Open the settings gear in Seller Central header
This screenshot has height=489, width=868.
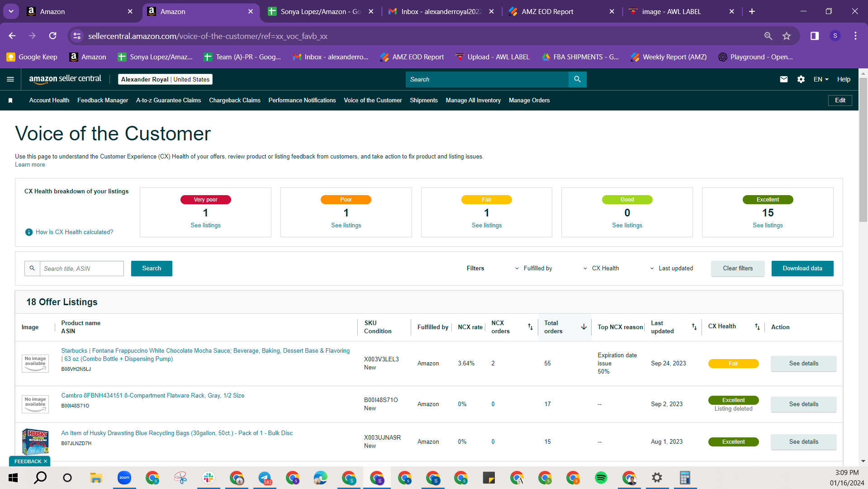pyautogui.click(x=801, y=79)
